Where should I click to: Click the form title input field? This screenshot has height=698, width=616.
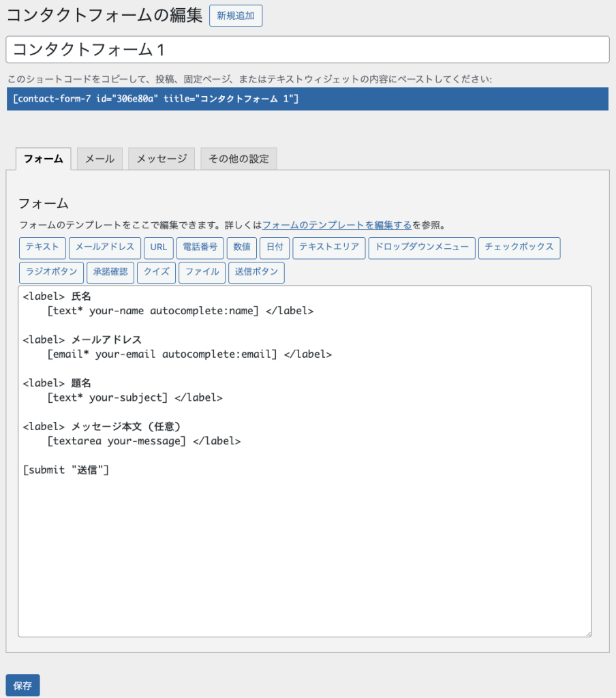click(x=307, y=49)
